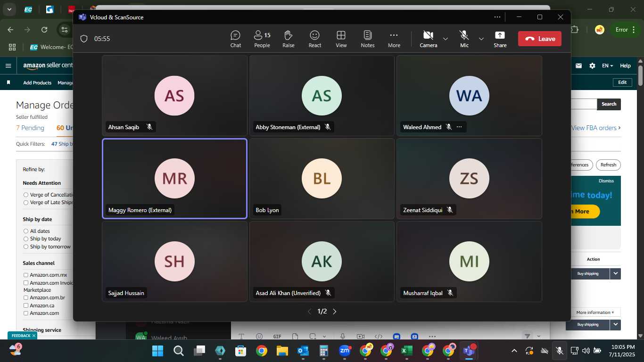Share your screen content
The height and width of the screenshot is (362, 644).
click(x=500, y=39)
